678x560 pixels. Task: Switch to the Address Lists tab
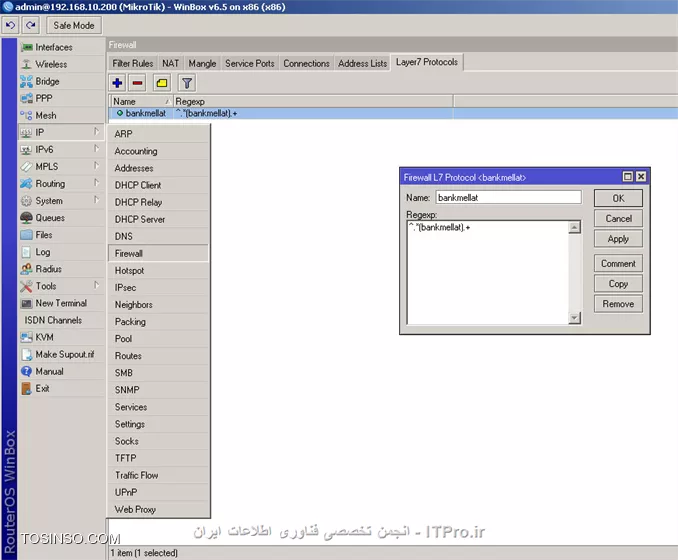tap(362, 64)
